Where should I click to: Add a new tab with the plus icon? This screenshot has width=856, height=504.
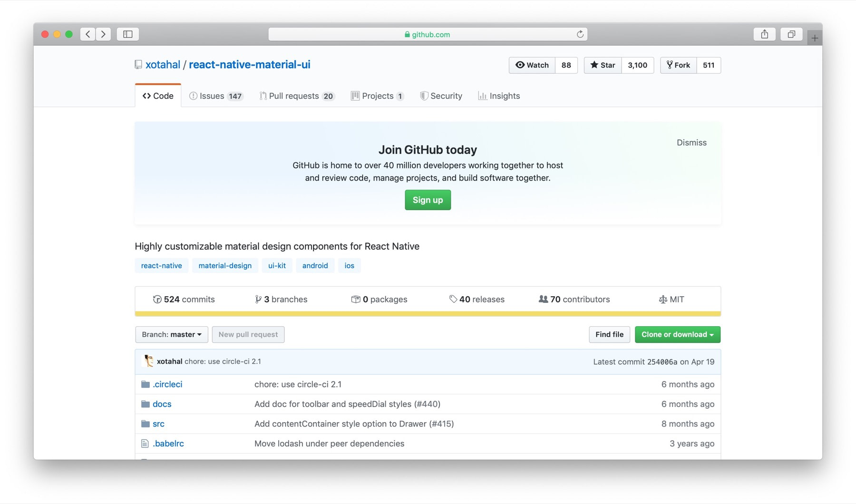coord(815,38)
